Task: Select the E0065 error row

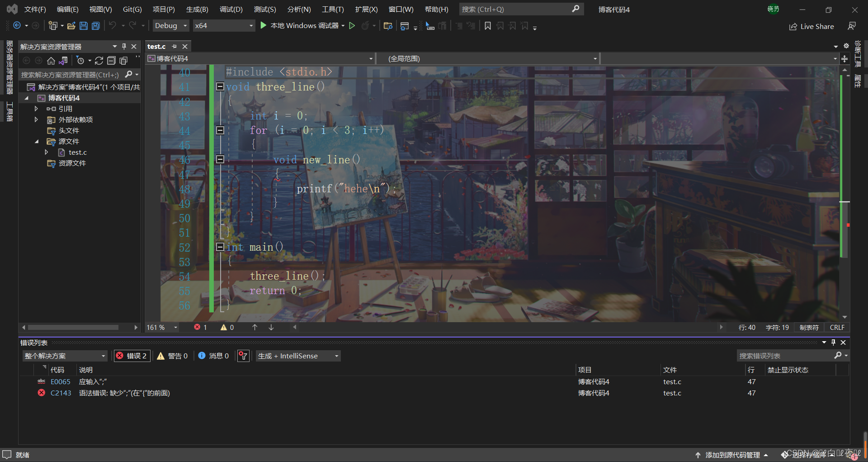Action: pos(434,382)
